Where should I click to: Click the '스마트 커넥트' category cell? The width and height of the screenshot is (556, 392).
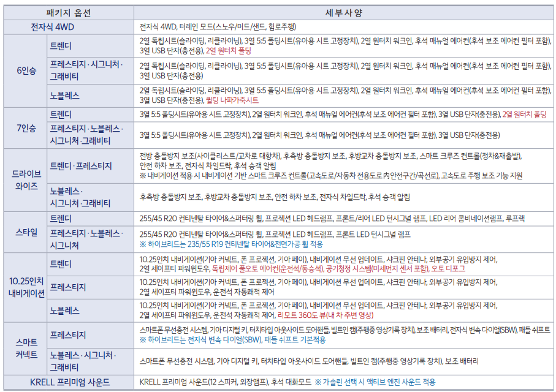pyautogui.click(x=26, y=349)
